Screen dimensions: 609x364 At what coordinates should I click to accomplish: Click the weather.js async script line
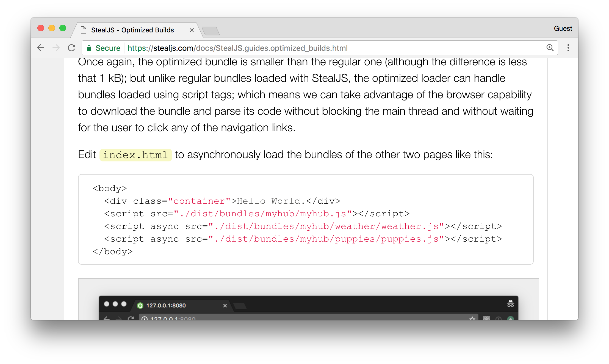pos(303,226)
